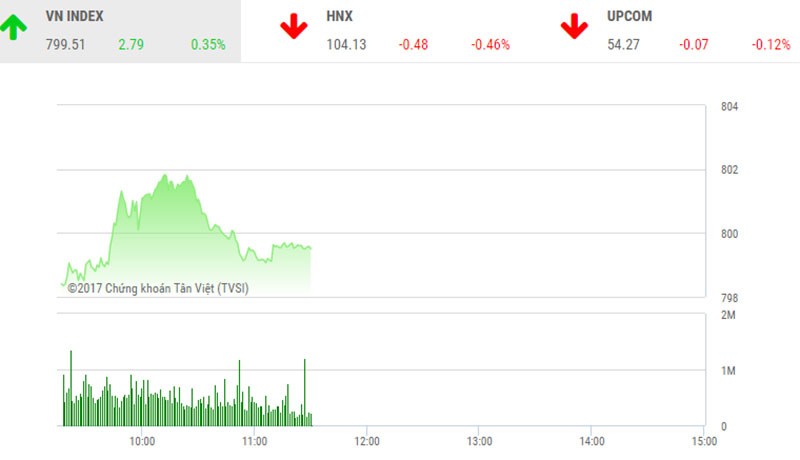Image resolution: width=800 pixels, height=460 pixels.
Task: Click the 12:00 time axis label
Action: 366,441
